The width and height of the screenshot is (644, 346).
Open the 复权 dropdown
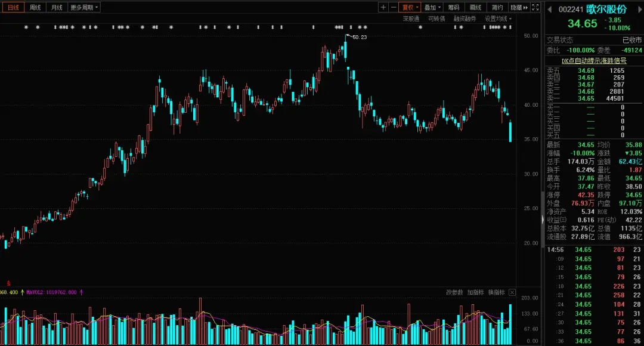click(410, 7)
